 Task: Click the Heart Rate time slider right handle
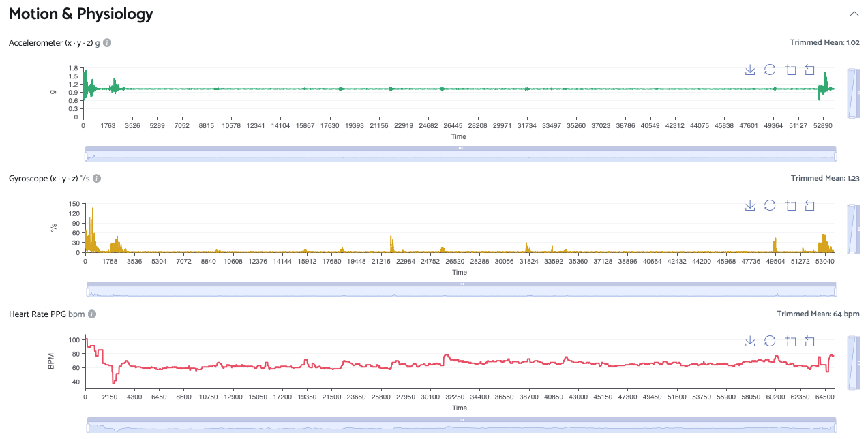(835, 427)
